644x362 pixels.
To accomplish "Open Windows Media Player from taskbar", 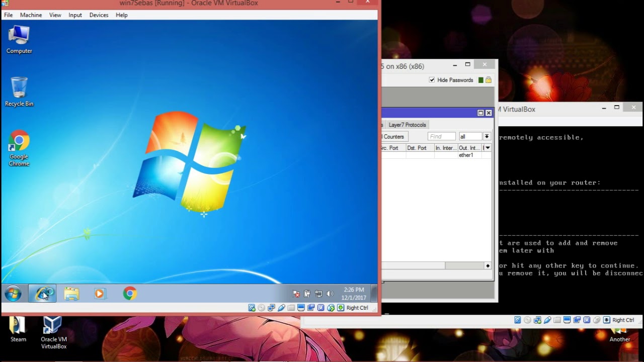I will [100, 294].
